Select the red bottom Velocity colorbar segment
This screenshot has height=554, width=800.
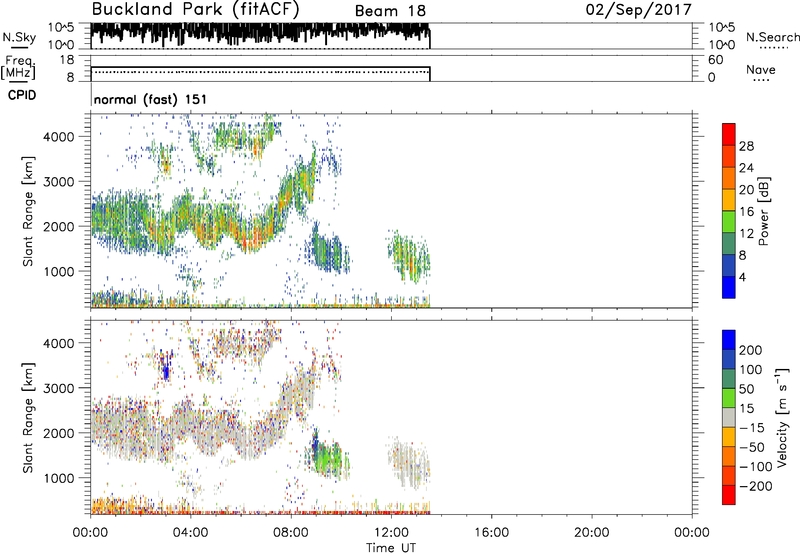pyautogui.click(x=729, y=495)
